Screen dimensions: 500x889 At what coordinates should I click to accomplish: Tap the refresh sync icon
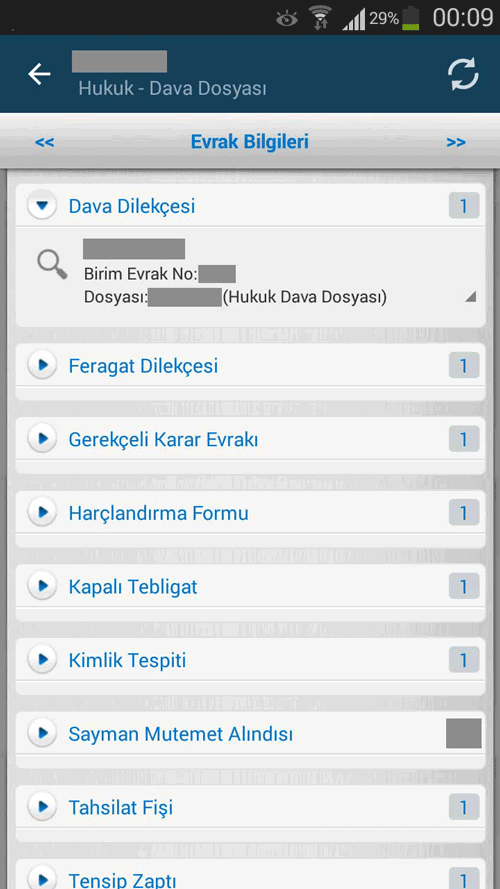click(x=463, y=74)
